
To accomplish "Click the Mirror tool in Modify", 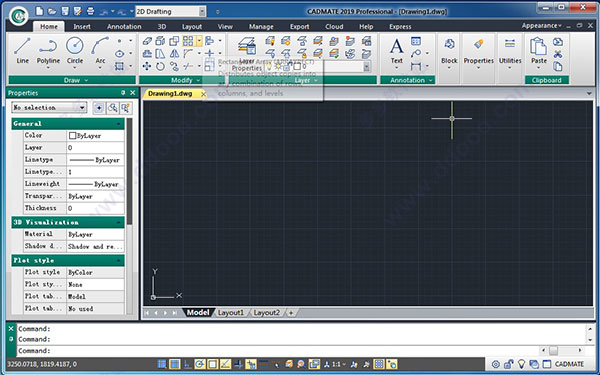I will [174, 54].
